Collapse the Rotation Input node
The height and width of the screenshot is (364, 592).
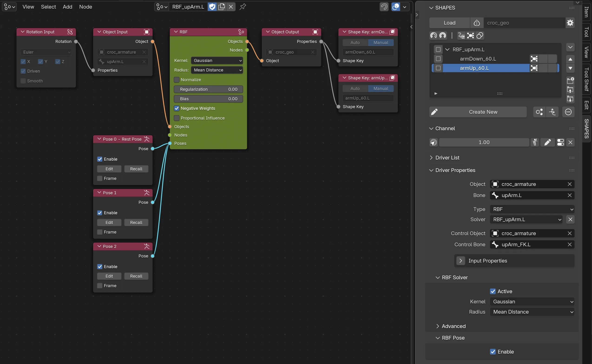pos(23,32)
